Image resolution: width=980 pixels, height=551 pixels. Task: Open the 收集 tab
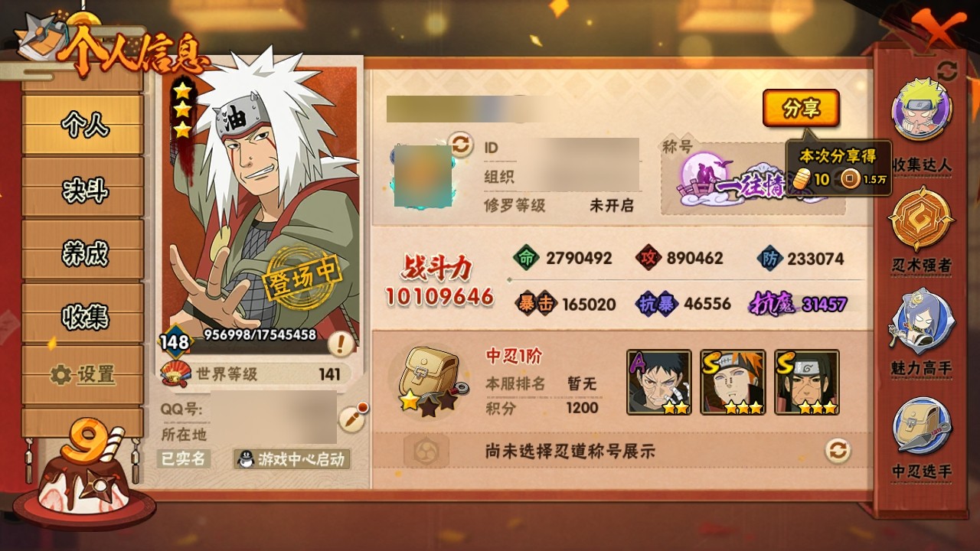click(x=83, y=315)
